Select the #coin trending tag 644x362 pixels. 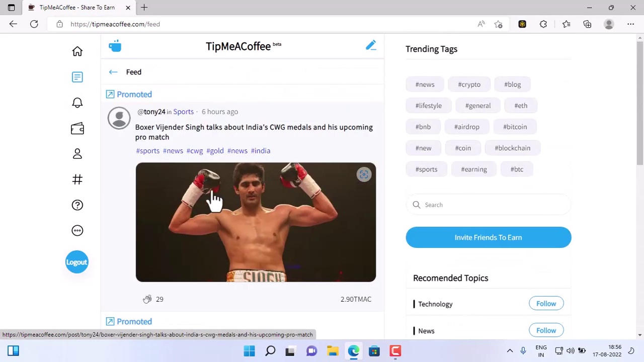463,148
